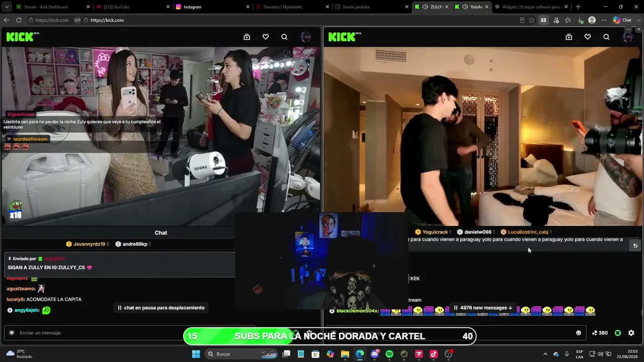Close the right split pane
This screenshot has height=362, width=644.
pos(639,30)
